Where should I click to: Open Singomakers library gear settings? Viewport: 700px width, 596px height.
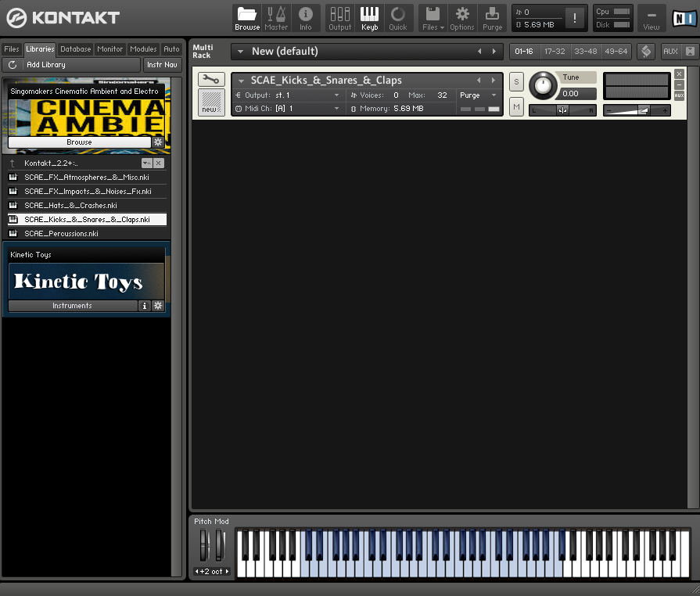(x=158, y=142)
